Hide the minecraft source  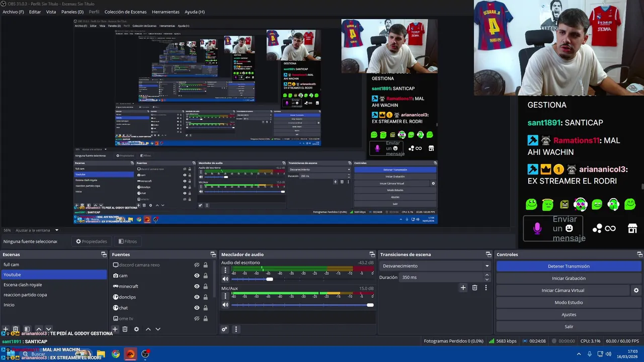pyautogui.click(x=197, y=286)
